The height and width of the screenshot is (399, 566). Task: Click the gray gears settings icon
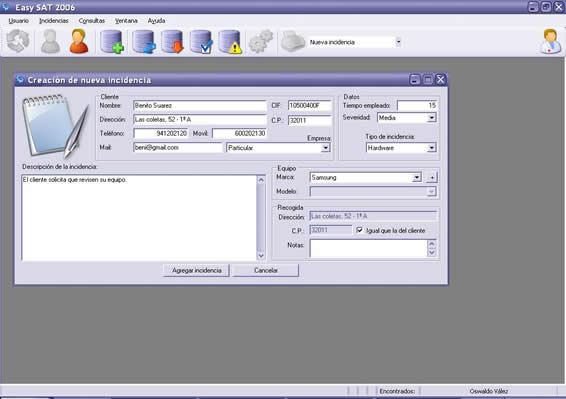point(261,42)
